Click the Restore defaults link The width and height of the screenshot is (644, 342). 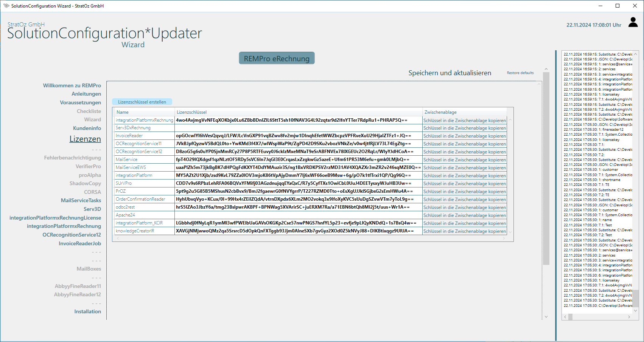(520, 73)
